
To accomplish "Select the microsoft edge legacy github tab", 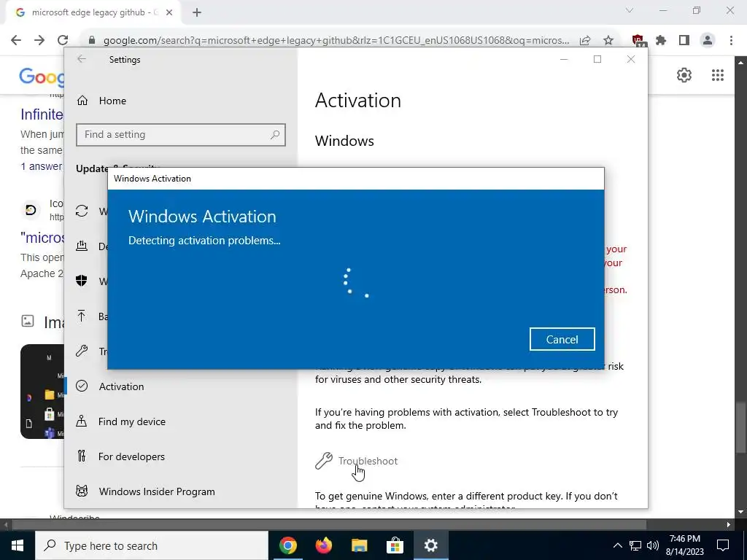I will coord(94,12).
